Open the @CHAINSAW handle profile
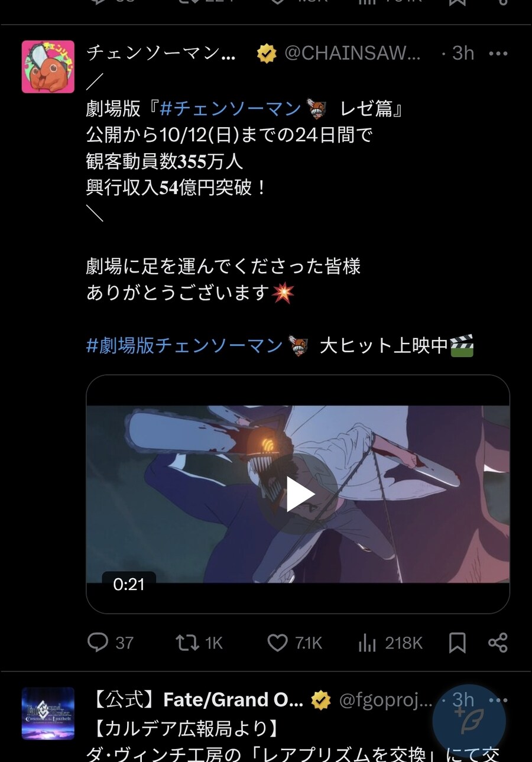 pos(352,54)
